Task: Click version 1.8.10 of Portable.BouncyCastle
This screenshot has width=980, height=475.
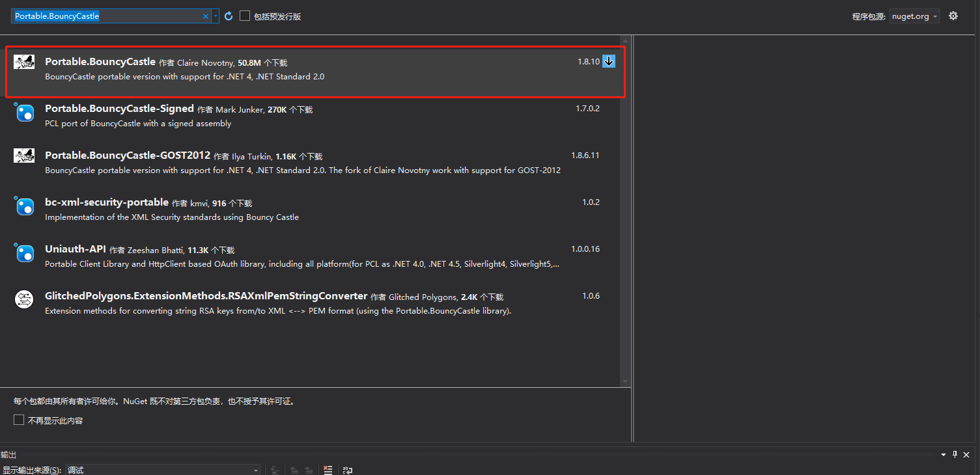Action: (x=589, y=62)
